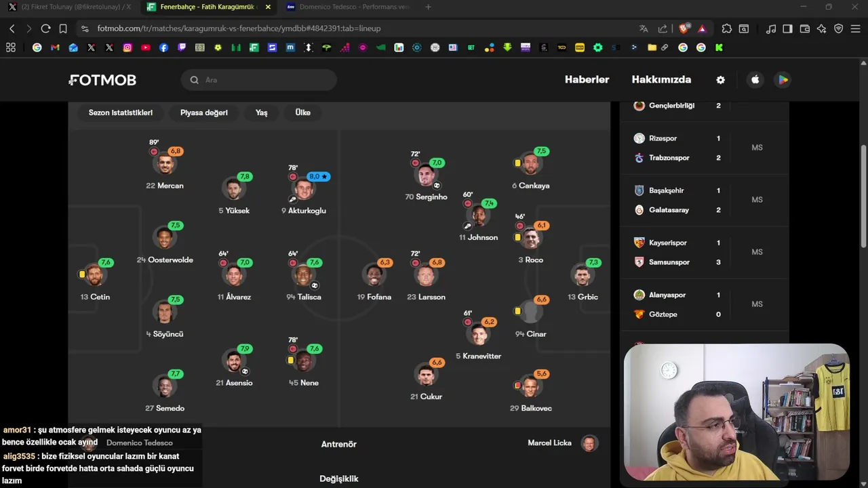Switch to Fikret Tolunay X tab

coord(70,7)
